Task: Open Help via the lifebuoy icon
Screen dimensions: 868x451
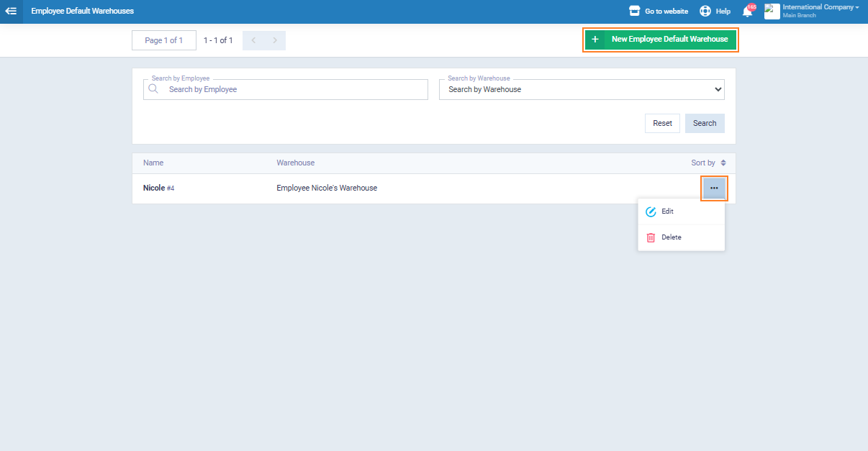Action: click(705, 12)
